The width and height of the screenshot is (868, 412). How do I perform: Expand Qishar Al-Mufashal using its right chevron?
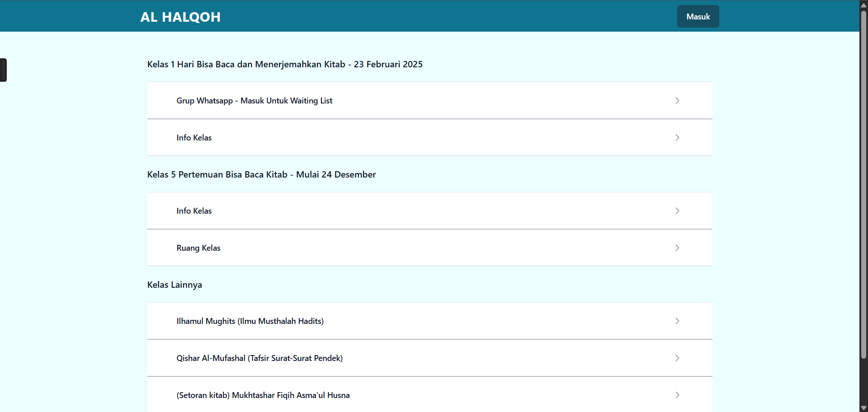click(x=677, y=358)
